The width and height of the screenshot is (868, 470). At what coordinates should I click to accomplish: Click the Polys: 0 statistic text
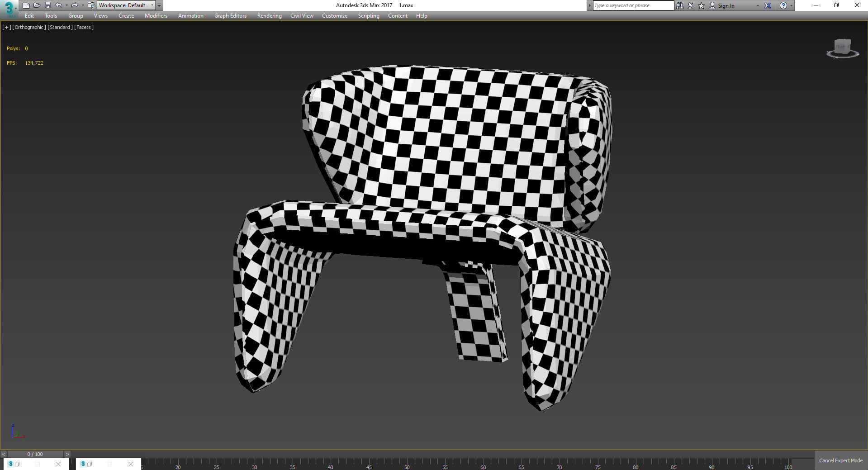point(17,48)
